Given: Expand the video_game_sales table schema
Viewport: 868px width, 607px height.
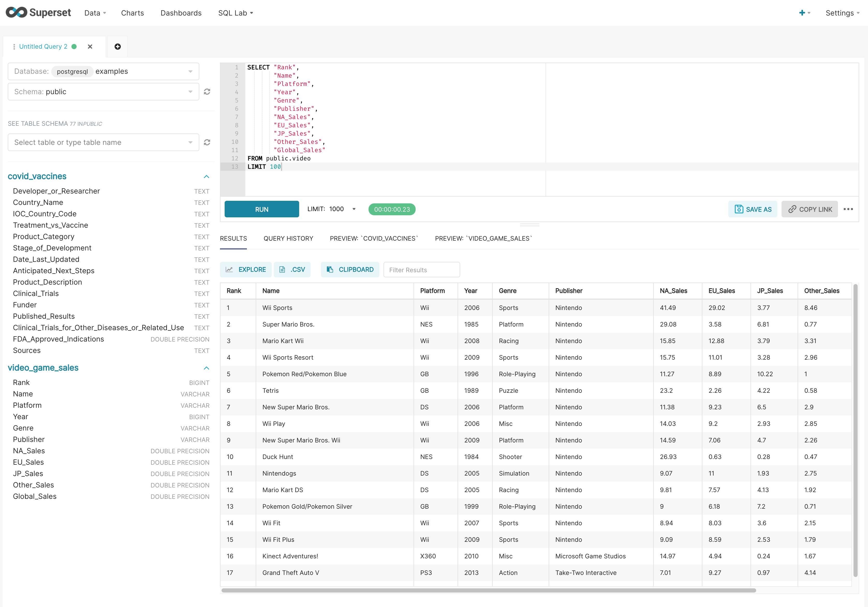Looking at the screenshot, I should pyautogui.click(x=207, y=367).
